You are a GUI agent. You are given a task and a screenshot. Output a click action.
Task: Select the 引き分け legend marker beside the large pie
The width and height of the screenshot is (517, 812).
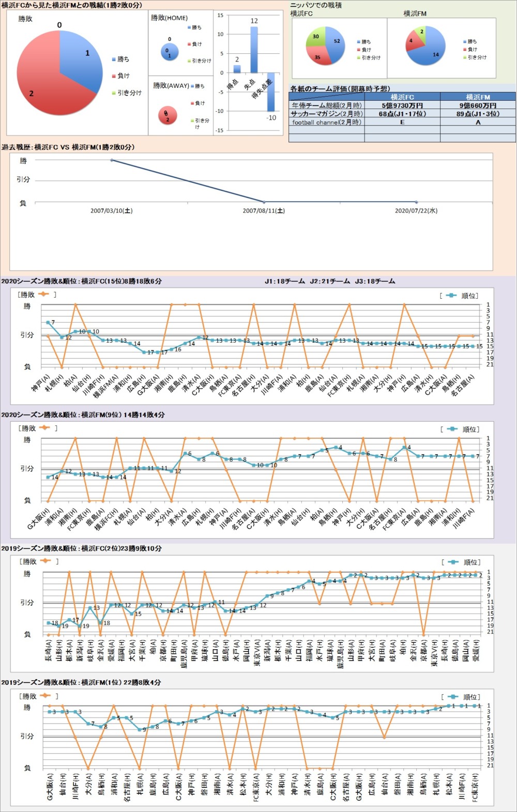[x=114, y=93]
